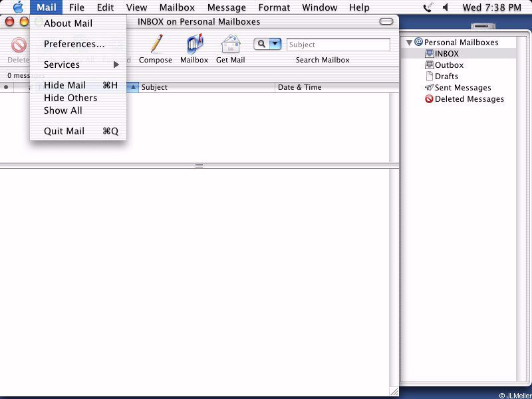Click the yellow minimize window button

pos(25,22)
